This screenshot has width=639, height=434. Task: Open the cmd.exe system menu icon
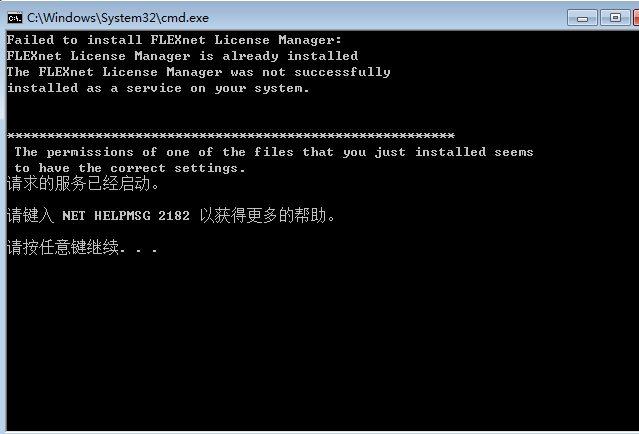(x=14, y=17)
